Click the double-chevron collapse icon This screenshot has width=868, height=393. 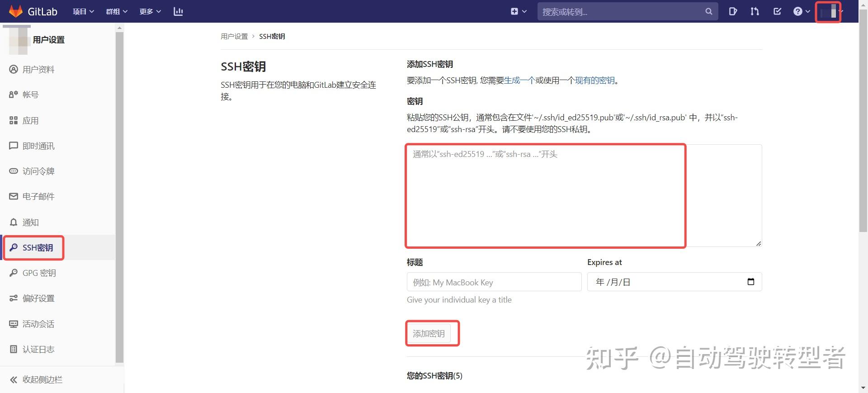pyautogui.click(x=14, y=379)
